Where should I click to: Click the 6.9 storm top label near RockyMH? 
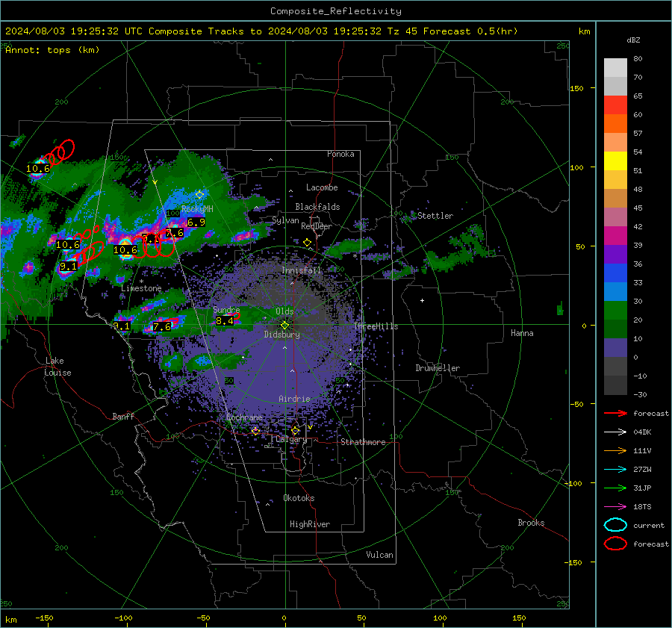pyautogui.click(x=196, y=222)
